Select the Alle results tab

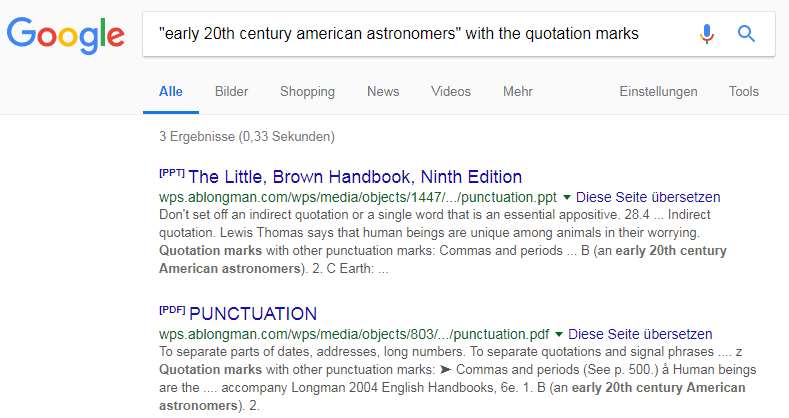[171, 92]
